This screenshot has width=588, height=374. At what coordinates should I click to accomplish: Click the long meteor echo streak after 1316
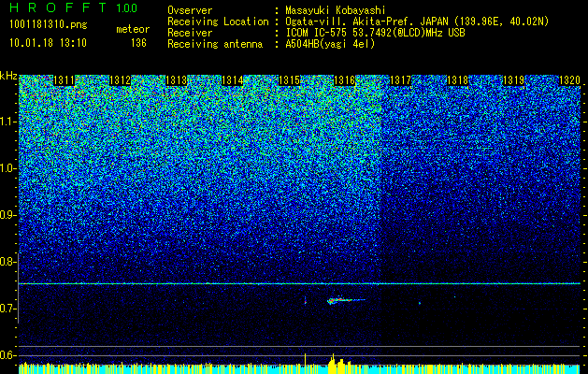click(x=346, y=300)
